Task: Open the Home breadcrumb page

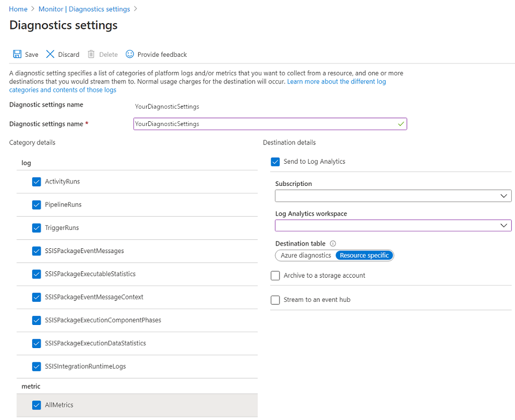Action: pyautogui.click(x=18, y=9)
